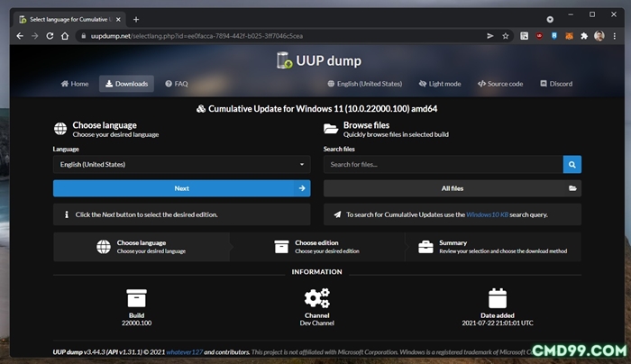Expand the Language dropdown
The image size is (631, 364).
coord(181,165)
